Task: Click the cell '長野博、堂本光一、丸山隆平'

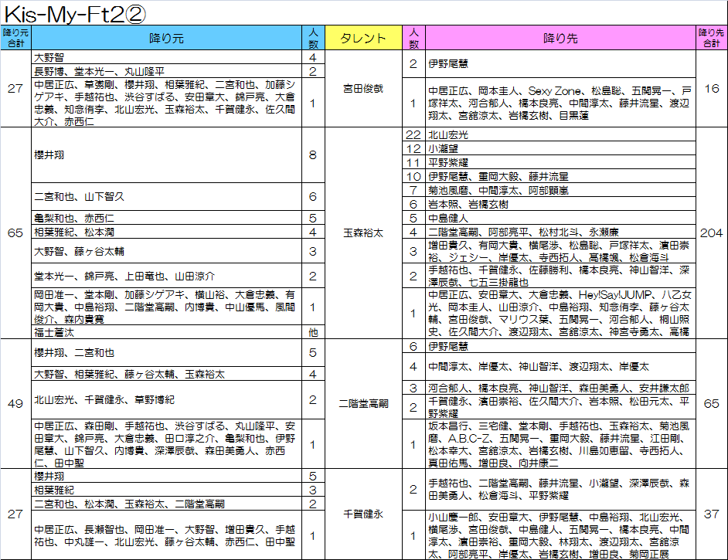Action: (x=166, y=72)
